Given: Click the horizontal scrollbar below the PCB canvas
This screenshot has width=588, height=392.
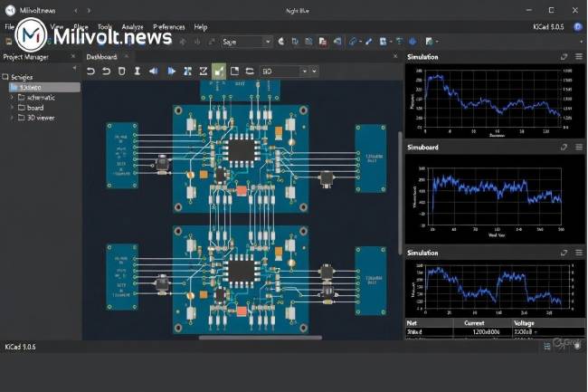Looking at the screenshot, I should [262, 337].
